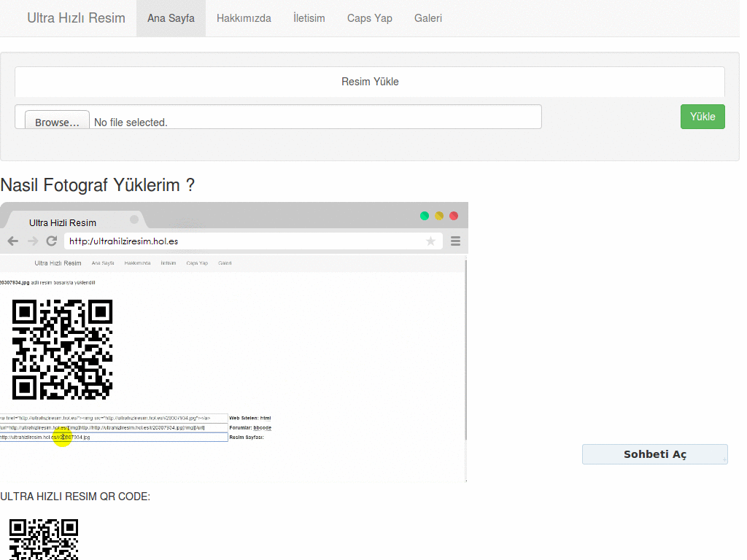Viewport: 747px width, 560px height.
Task: Click the reload icon in tutorial image
Action: click(52, 241)
